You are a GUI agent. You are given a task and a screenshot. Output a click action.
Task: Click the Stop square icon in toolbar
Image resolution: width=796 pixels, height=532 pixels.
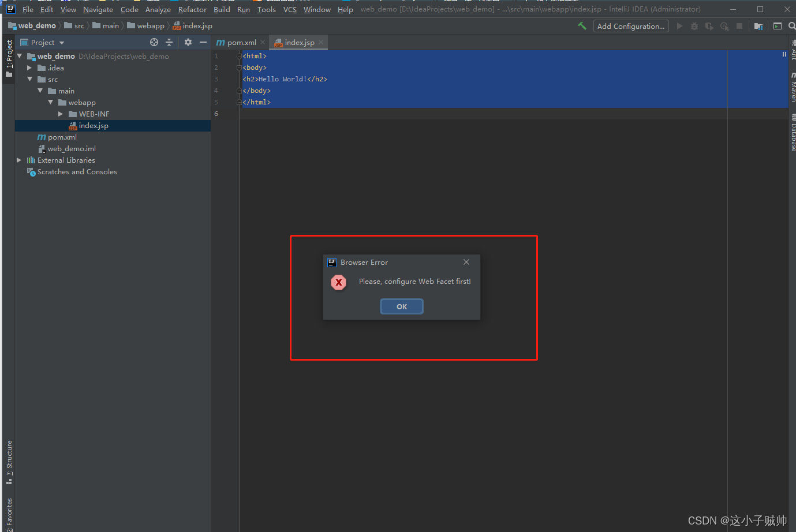coord(739,26)
